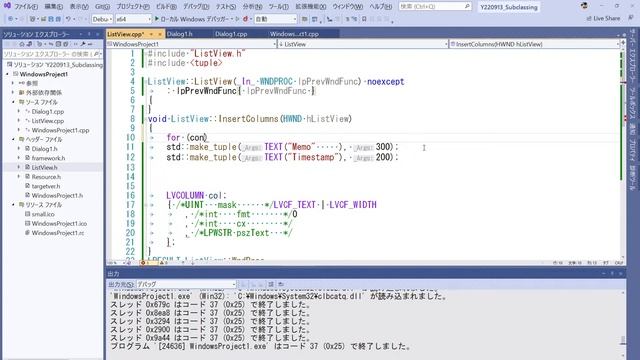Expand the 参照 node
The width and height of the screenshot is (640, 360).
click(13, 83)
